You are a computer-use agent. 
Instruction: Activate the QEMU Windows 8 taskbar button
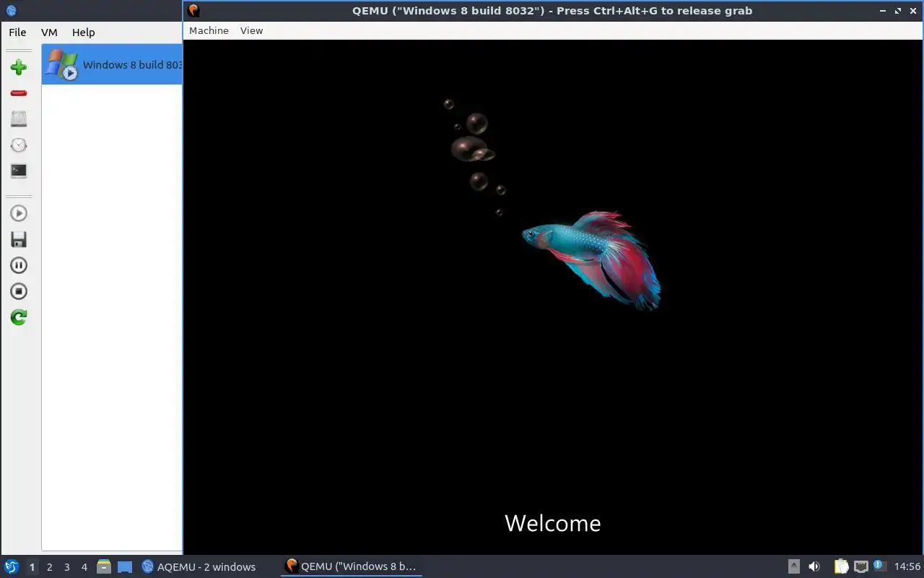352,566
